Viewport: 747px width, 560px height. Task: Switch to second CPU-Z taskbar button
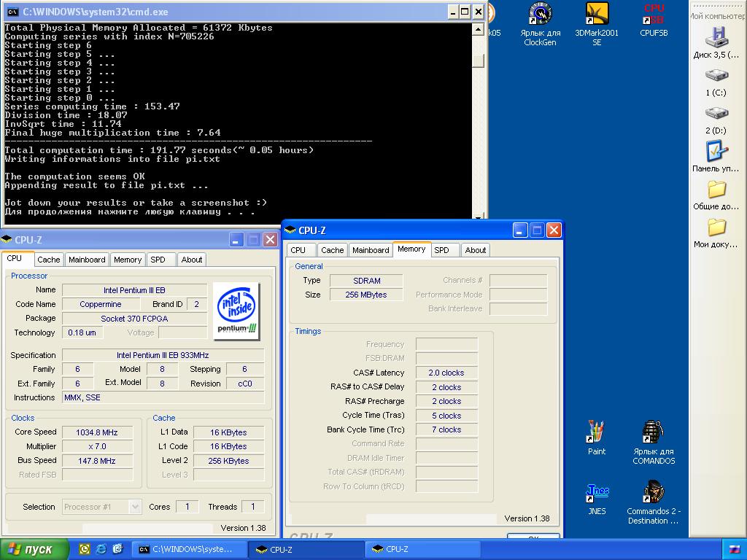tap(422, 549)
